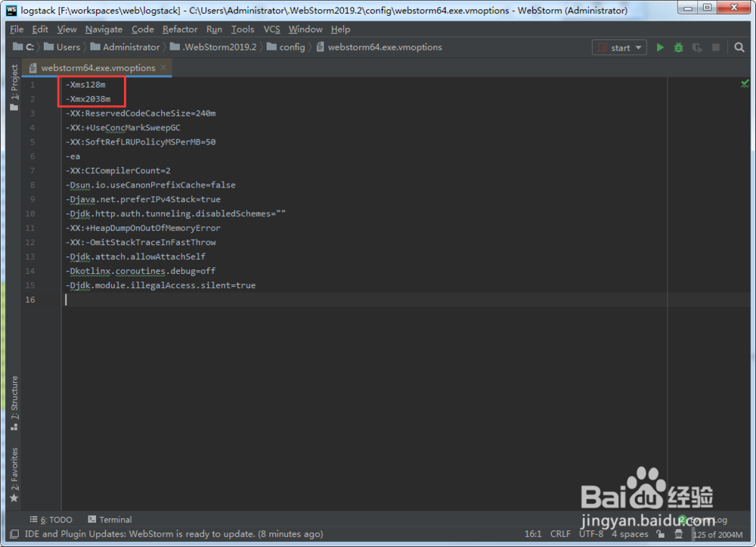Change CRLF line separator setting
Screen dimensions: 756x547
pyautogui.click(x=560, y=534)
